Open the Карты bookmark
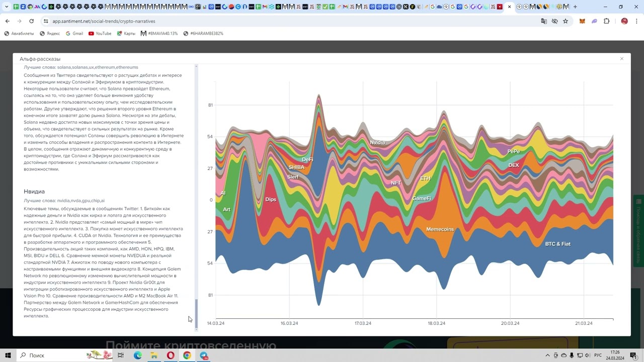This screenshot has height=362, width=644. 126,34
